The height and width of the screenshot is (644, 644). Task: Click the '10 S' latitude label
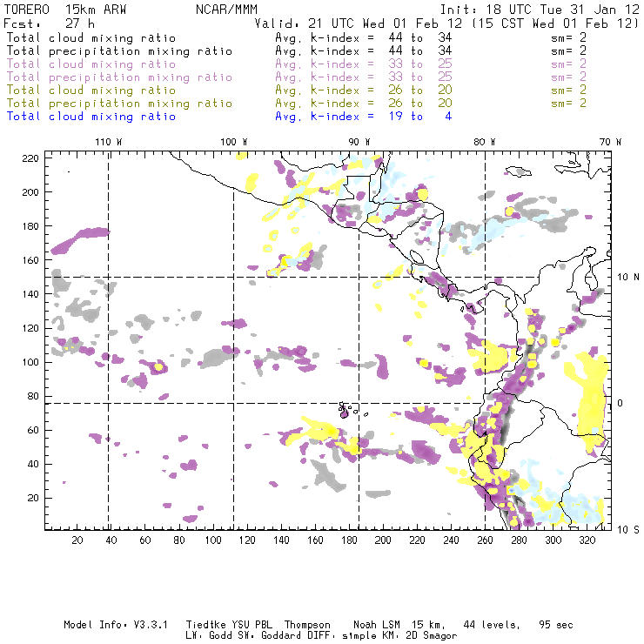pos(628,530)
